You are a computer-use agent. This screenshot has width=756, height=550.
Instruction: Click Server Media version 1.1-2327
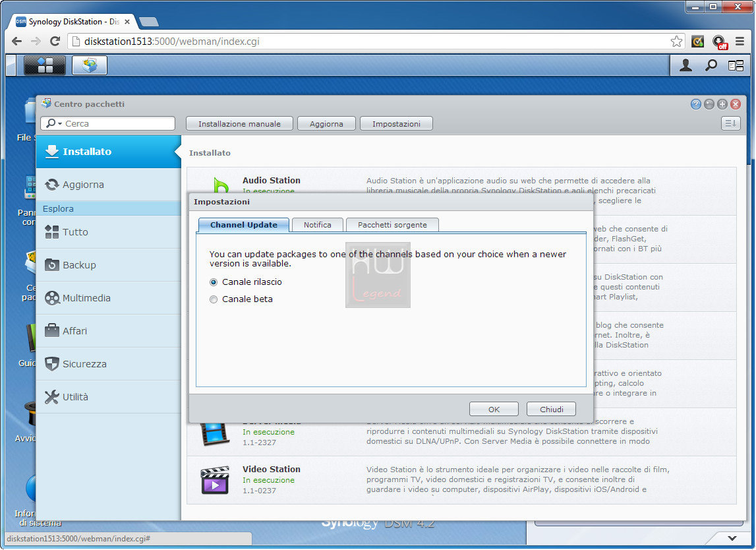(260, 443)
